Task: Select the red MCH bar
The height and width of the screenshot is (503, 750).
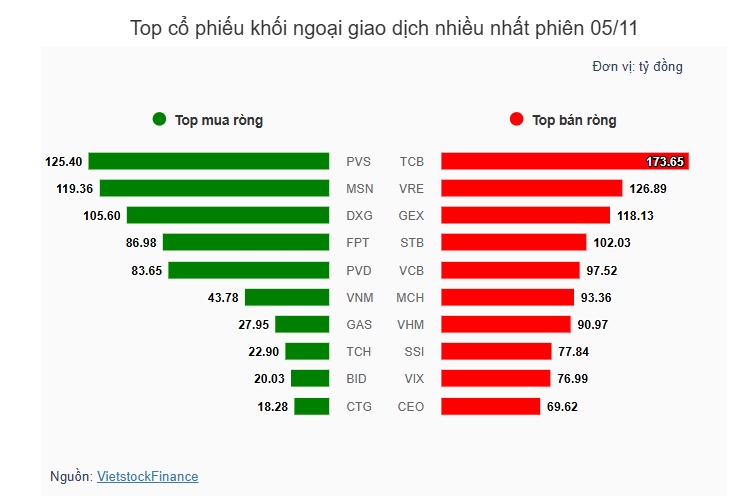Action: coord(507,297)
